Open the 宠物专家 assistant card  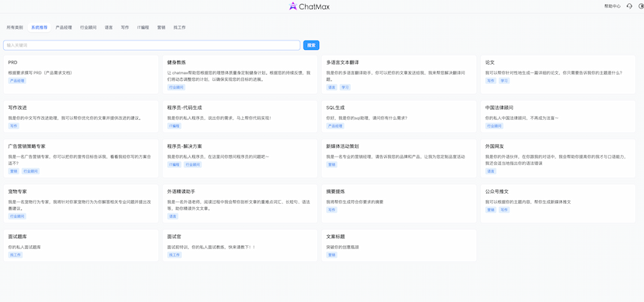tap(81, 203)
